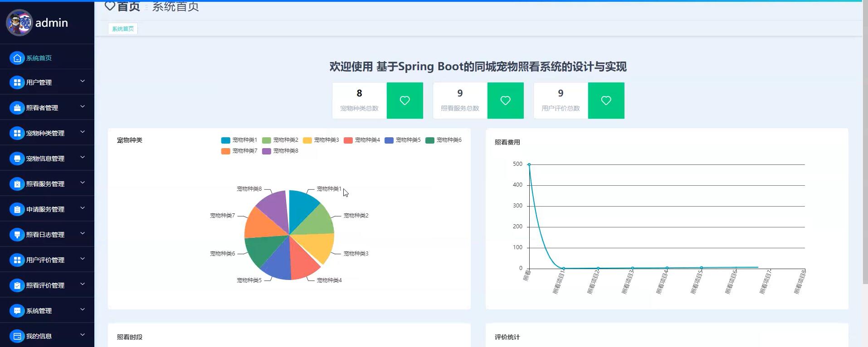Screen dimensions: 868x347
Task: Select the 系统首页 page tab
Action: click(123, 29)
